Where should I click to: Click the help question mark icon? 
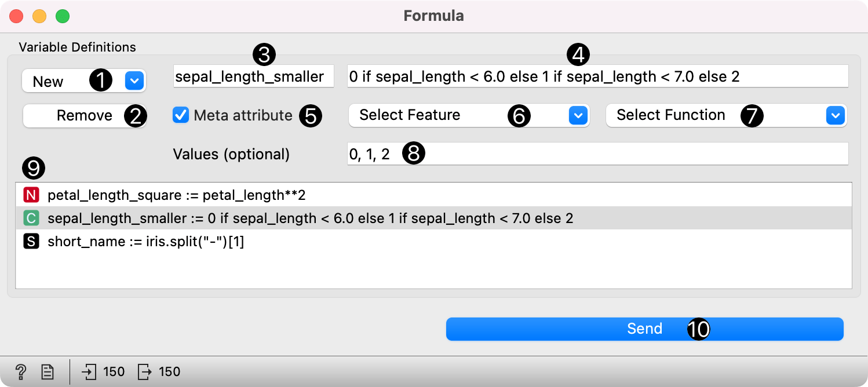tap(21, 371)
